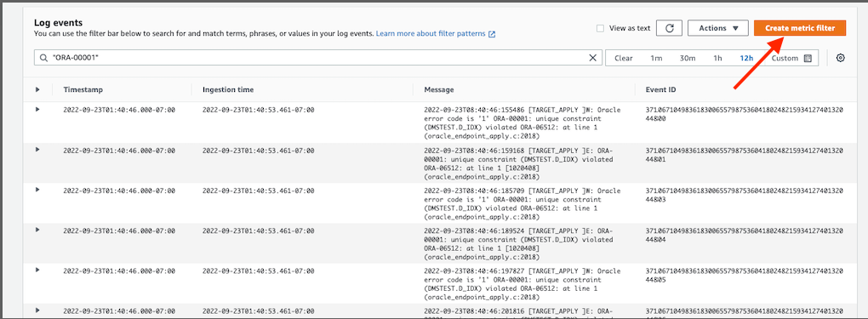The width and height of the screenshot is (868, 319).
Task: Open Learn more about filter patterns link
Action: click(x=431, y=34)
